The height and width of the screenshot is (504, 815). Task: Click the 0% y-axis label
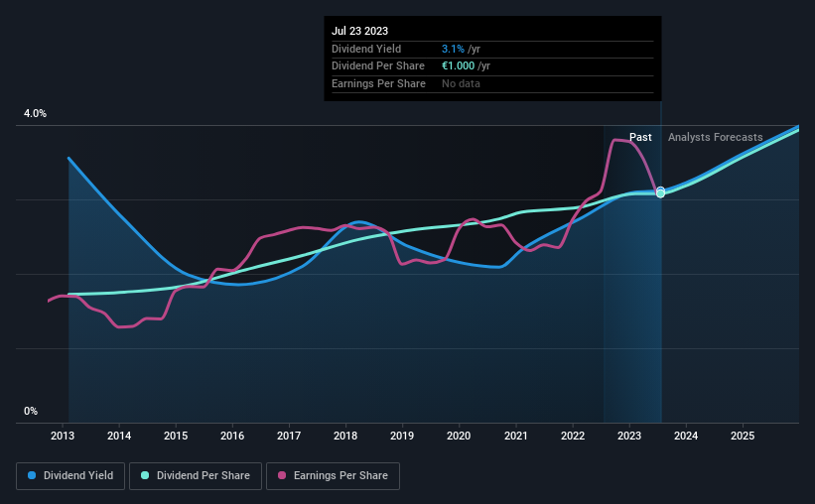coord(31,411)
